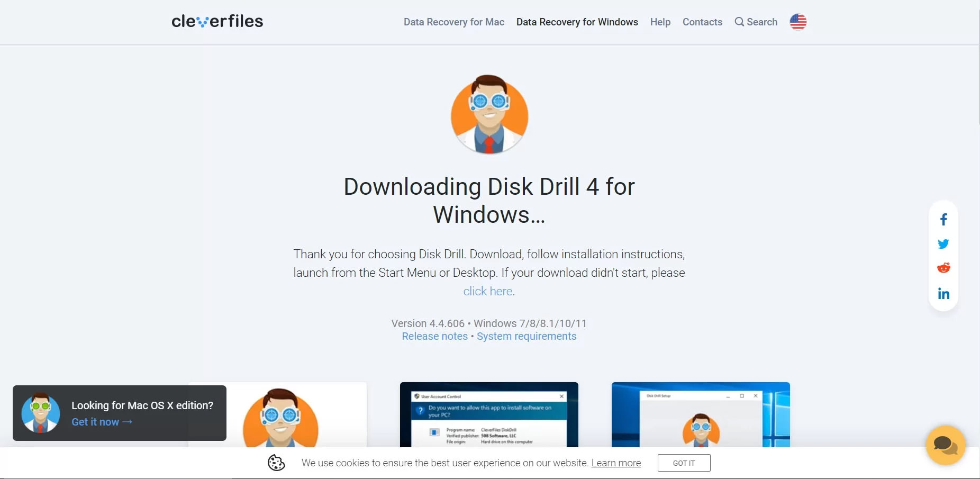Open the live chat bubble

click(x=946, y=445)
